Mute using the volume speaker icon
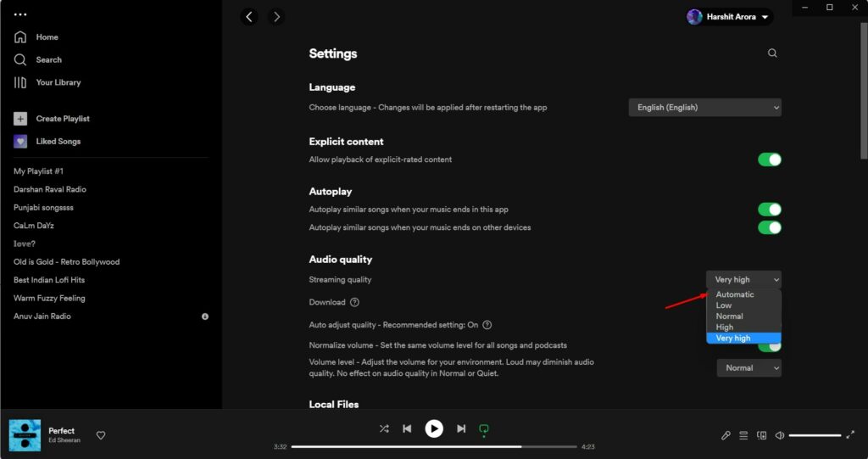 coord(780,435)
